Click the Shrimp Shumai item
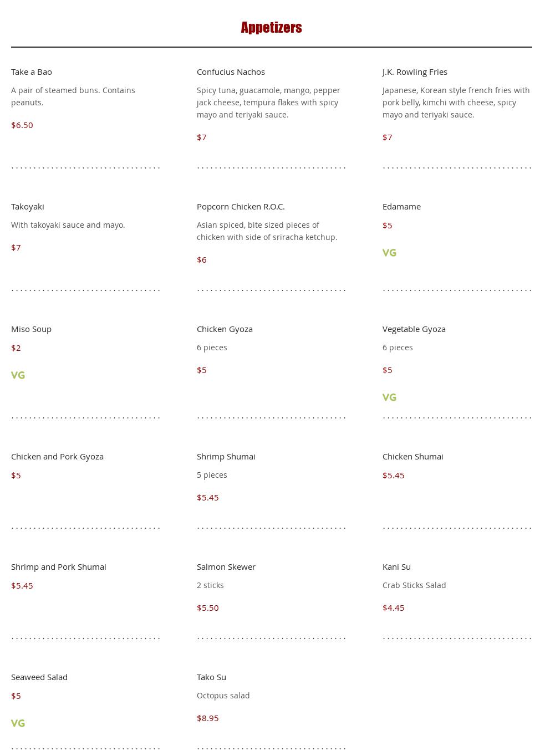 click(226, 457)
